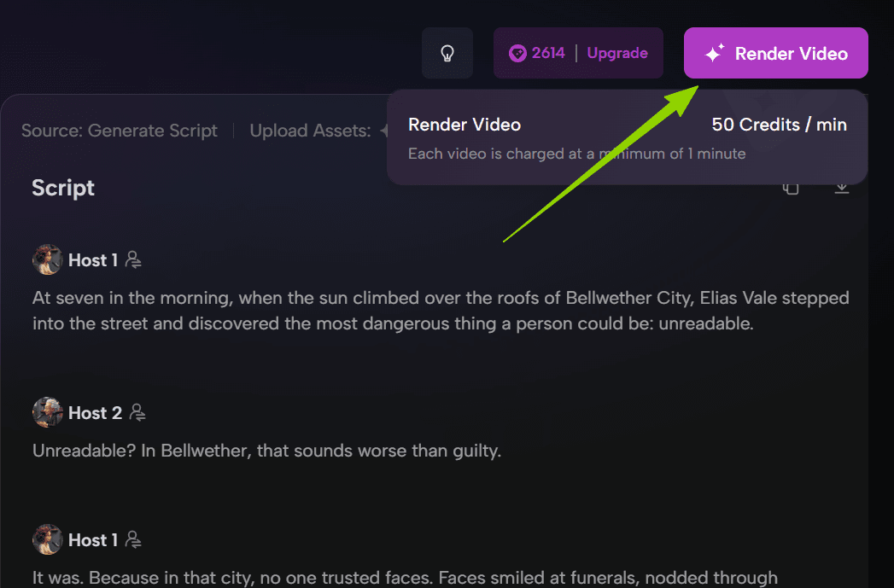The image size is (894, 588).
Task: Select the Host 2 avatar thumbnail
Action: [47, 412]
